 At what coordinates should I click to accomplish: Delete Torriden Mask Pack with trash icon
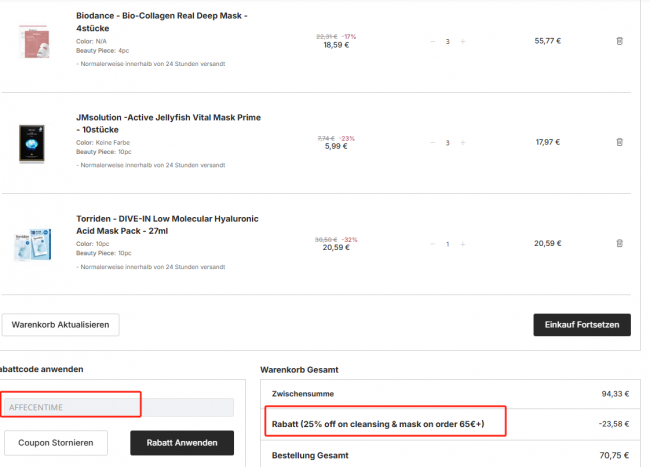pyautogui.click(x=619, y=243)
